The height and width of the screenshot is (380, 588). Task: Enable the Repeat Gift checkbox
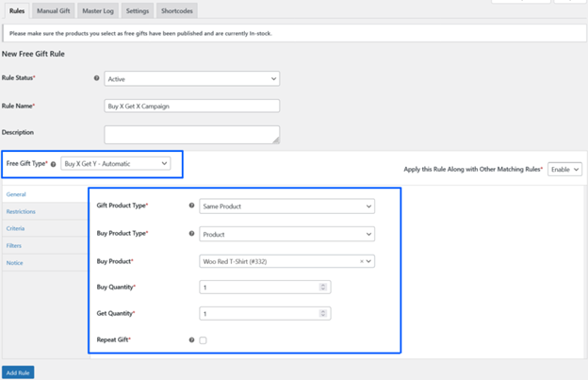pyautogui.click(x=203, y=340)
